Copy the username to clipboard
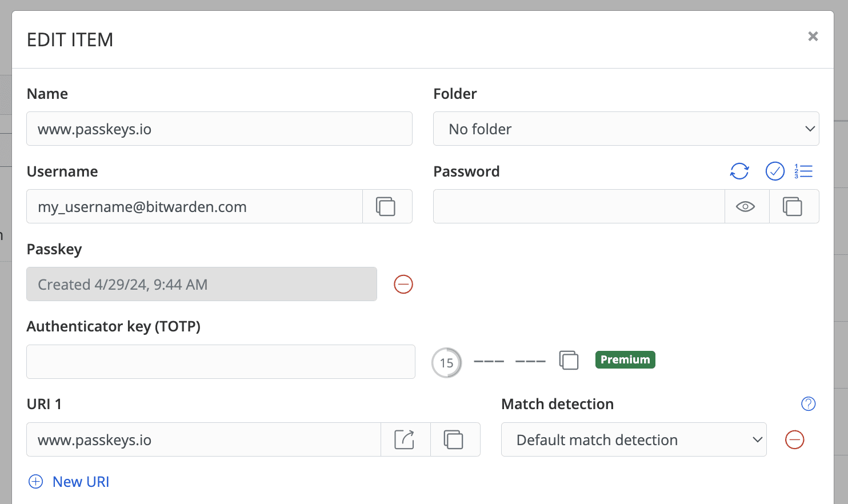The height and width of the screenshot is (504, 848). pyautogui.click(x=387, y=206)
